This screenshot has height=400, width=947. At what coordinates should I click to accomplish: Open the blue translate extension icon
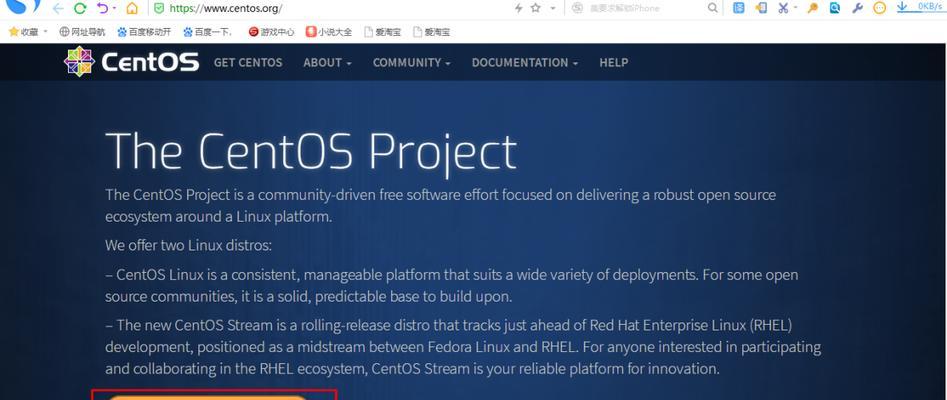pyautogui.click(x=739, y=8)
